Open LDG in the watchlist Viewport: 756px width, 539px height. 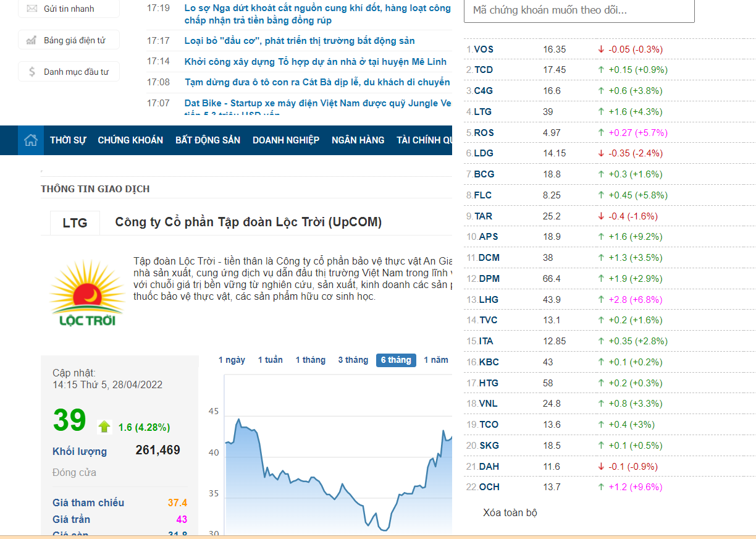point(484,153)
